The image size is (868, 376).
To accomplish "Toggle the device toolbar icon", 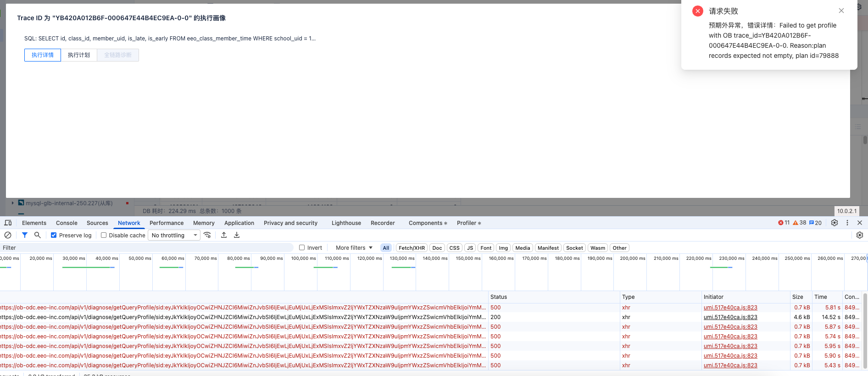I will point(8,223).
